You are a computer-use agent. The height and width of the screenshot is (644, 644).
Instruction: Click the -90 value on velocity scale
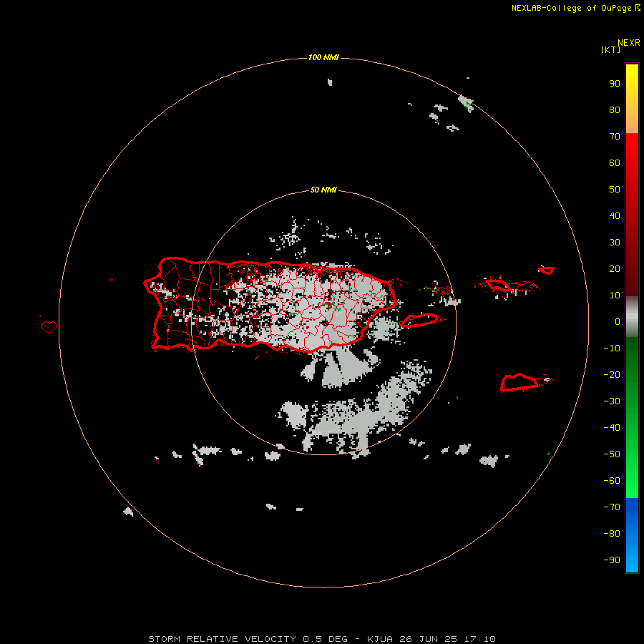pos(612,560)
